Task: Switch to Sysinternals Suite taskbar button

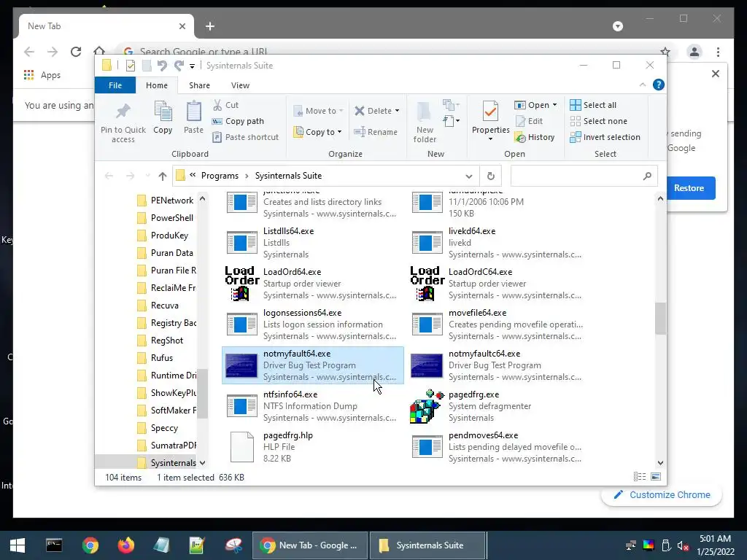Action: 427,545
